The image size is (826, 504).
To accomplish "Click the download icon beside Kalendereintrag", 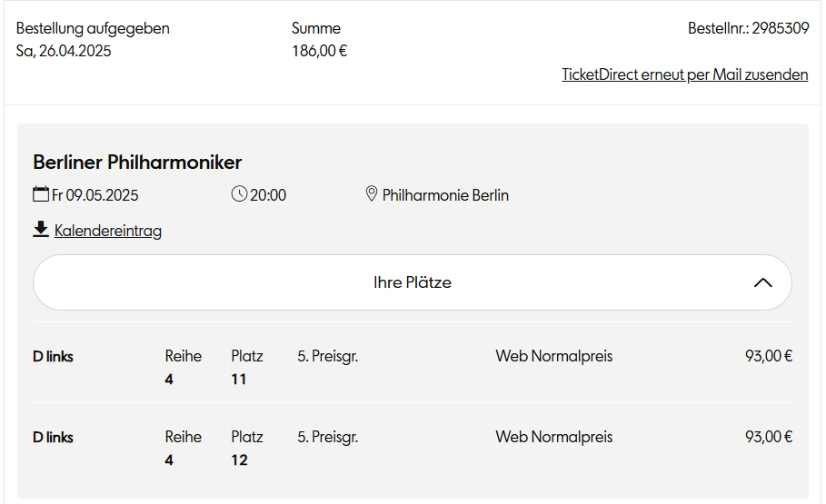I will 41,230.
